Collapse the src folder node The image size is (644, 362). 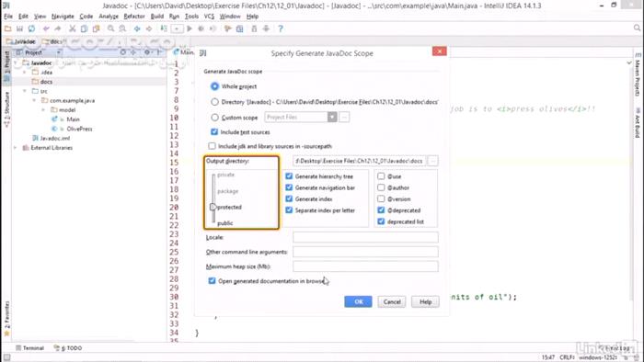click(x=25, y=91)
